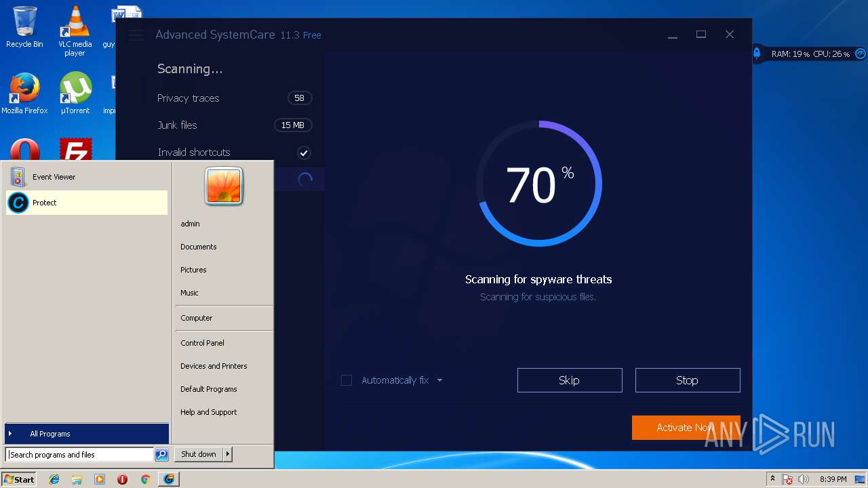Click Advanced SystemCare taskbar button
The image size is (868, 488).
coord(169,479)
